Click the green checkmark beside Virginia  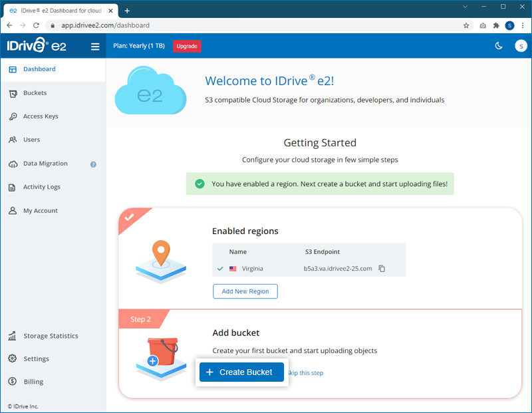pos(220,269)
